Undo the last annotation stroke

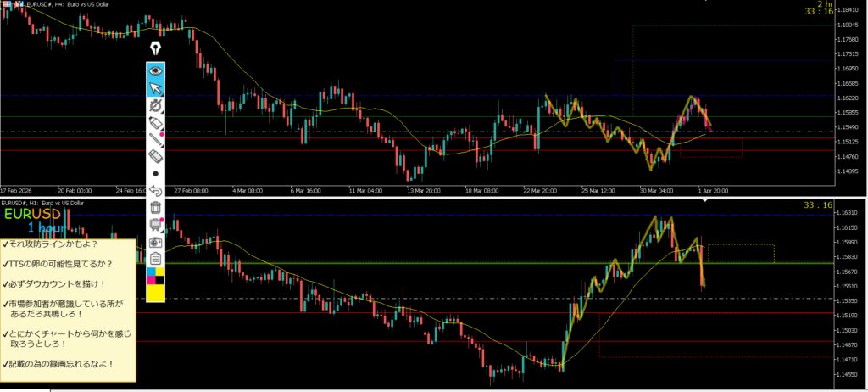pos(155,191)
